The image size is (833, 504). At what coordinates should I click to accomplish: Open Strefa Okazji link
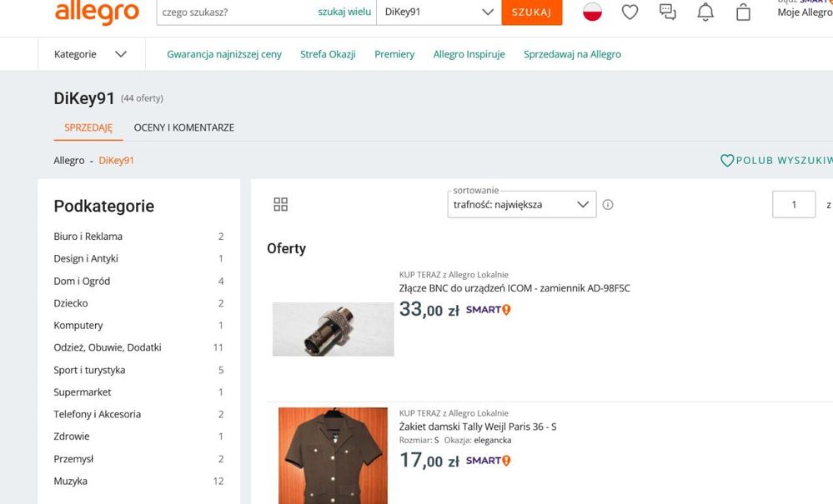328,54
